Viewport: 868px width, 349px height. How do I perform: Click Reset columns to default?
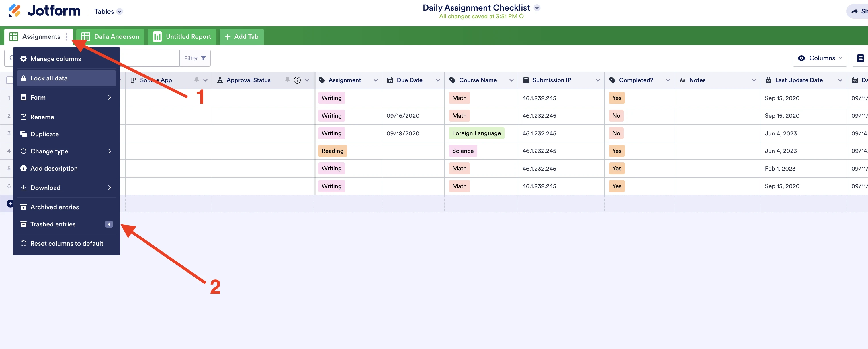point(67,243)
